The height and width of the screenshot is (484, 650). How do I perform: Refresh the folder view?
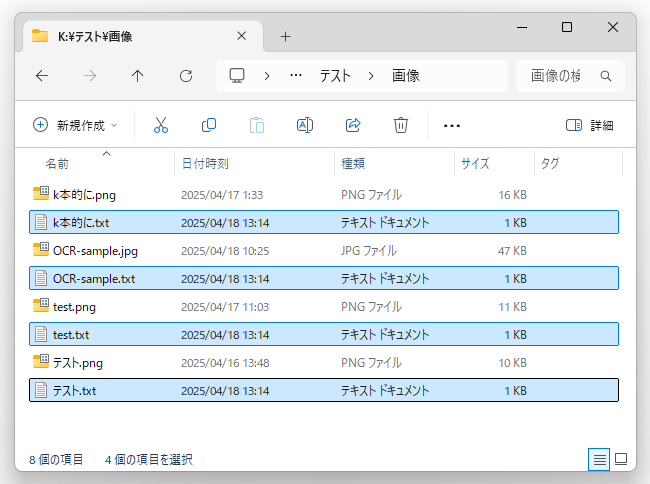[x=186, y=76]
